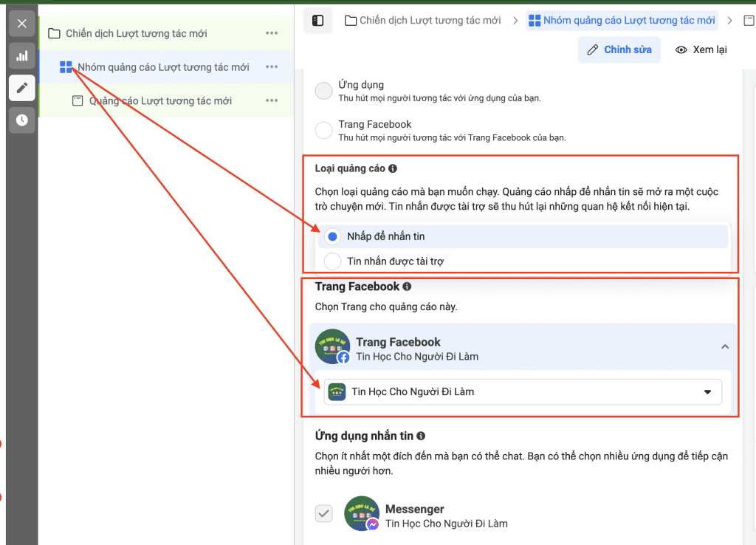Click the Chỉnh sửa button

click(x=619, y=49)
